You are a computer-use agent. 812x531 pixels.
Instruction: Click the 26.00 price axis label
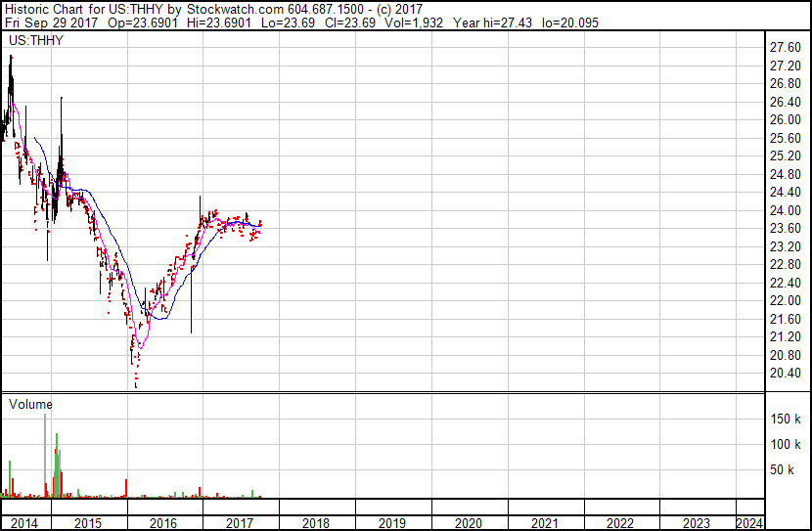click(x=785, y=120)
